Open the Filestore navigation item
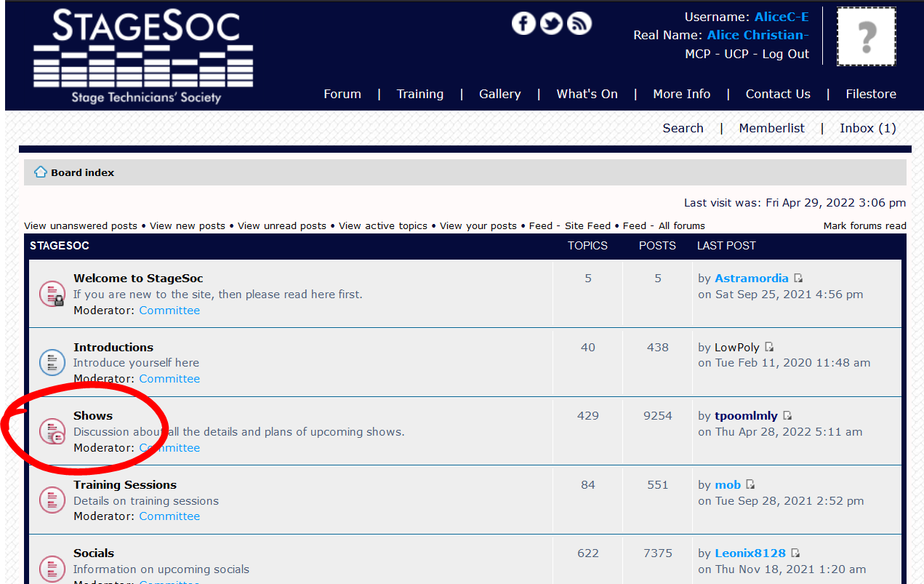The width and height of the screenshot is (924, 584). tap(870, 94)
